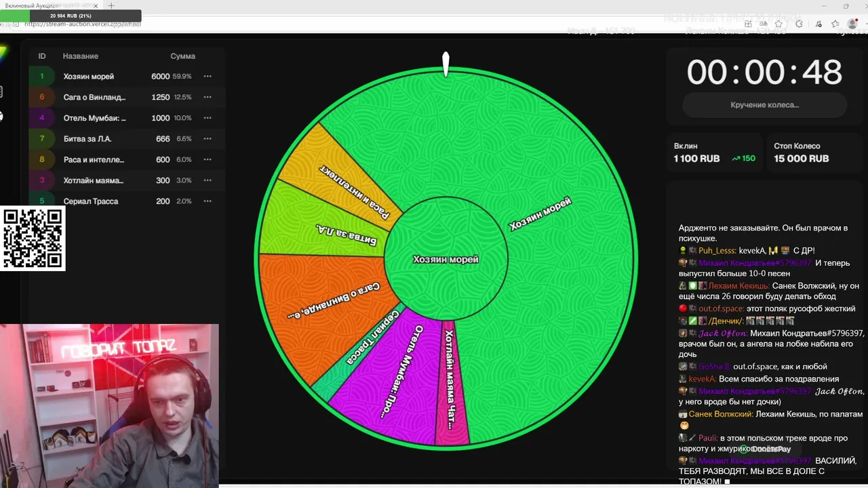Image resolution: width=868 pixels, height=488 pixels.
Task: Click the lime ID badge 7
Action: tap(42, 139)
